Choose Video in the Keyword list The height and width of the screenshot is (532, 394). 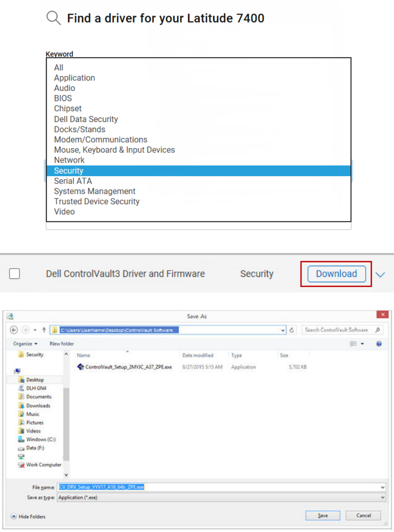pos(65,212)
